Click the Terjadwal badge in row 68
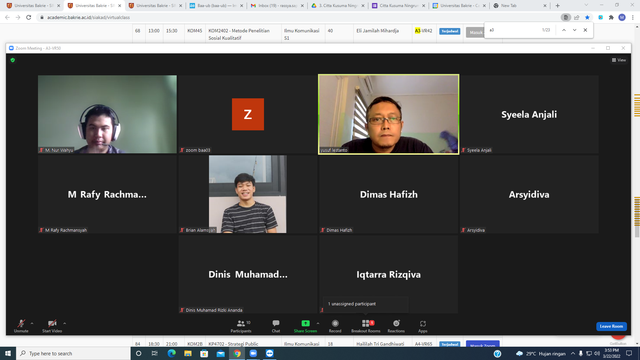This screenshot has height=360, width=640. point(449,31)
